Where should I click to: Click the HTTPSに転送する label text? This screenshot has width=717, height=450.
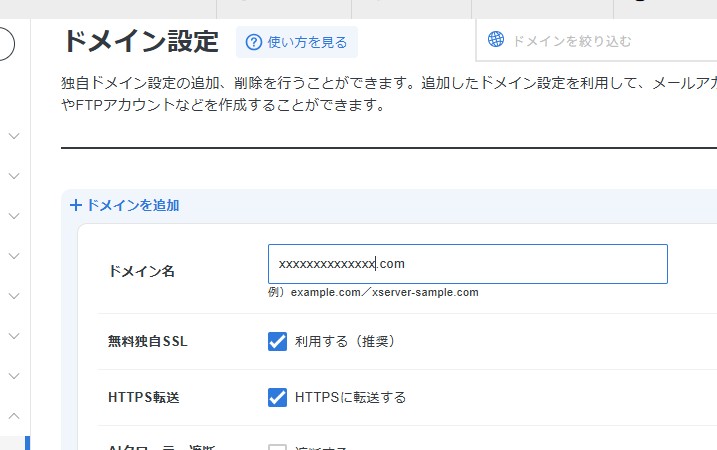[x=350, y=397]
